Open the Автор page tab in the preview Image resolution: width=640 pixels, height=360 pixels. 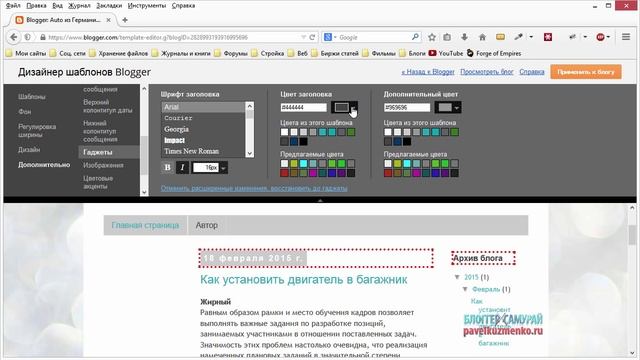[x=207, y=225]
